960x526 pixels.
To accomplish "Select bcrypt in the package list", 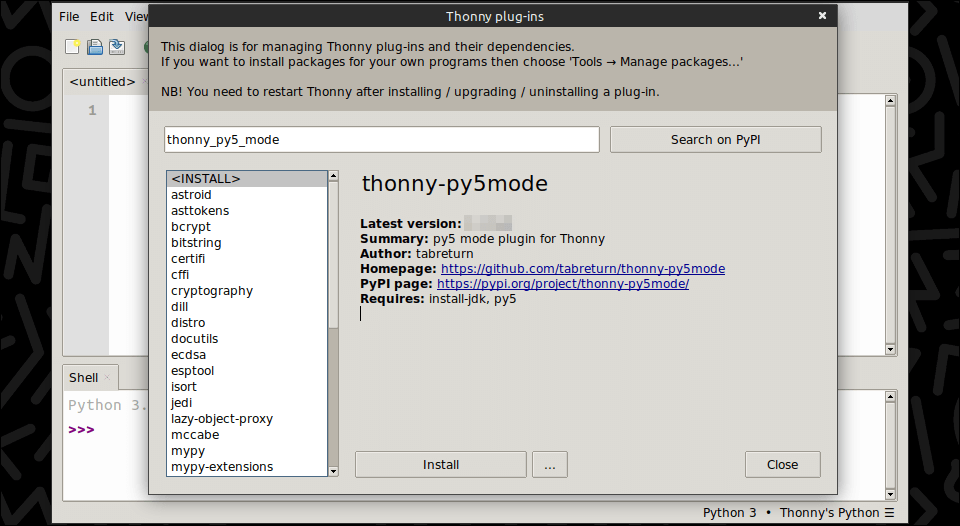I will coord(247,227).
